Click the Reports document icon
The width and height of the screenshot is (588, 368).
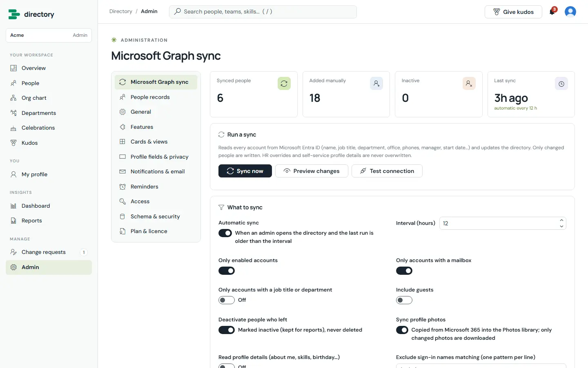click(x=13, y=221)
